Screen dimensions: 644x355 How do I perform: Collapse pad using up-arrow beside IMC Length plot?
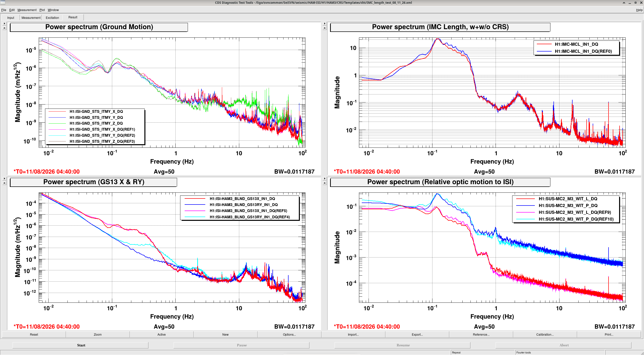click(325, 28)
